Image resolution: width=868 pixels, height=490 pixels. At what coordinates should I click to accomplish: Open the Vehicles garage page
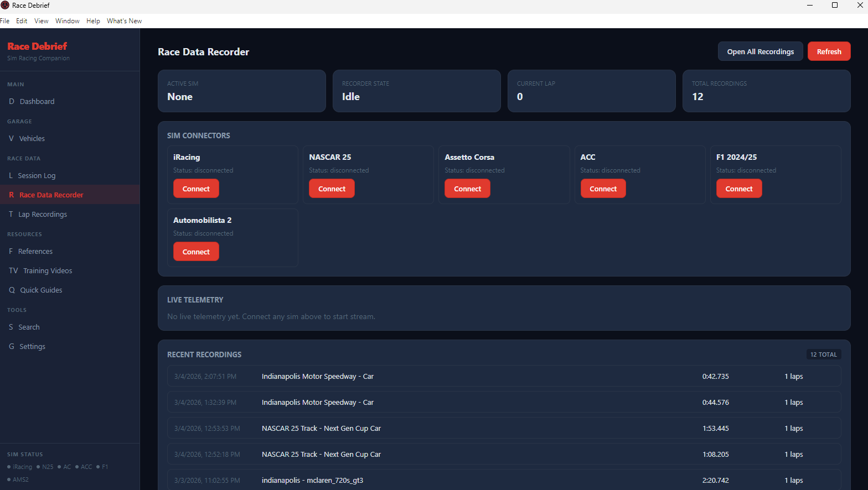pos(70,138)
